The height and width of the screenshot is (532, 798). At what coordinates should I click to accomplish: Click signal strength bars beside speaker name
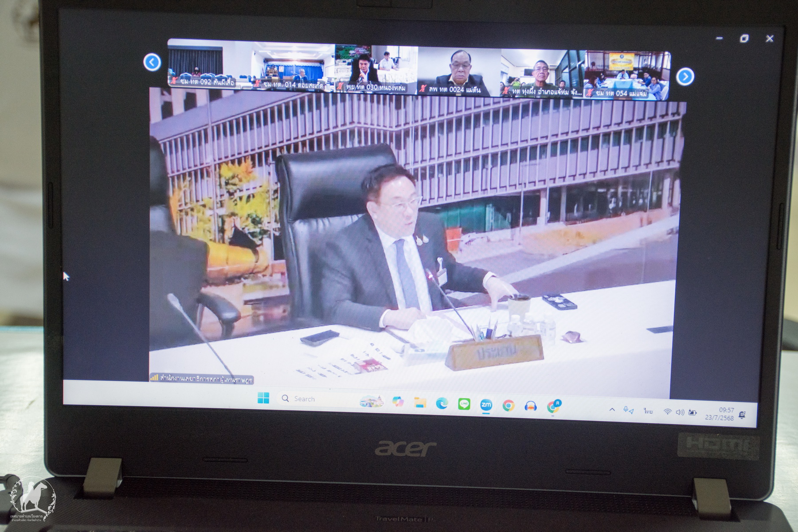pyautogui.click(x=154, y=377)
